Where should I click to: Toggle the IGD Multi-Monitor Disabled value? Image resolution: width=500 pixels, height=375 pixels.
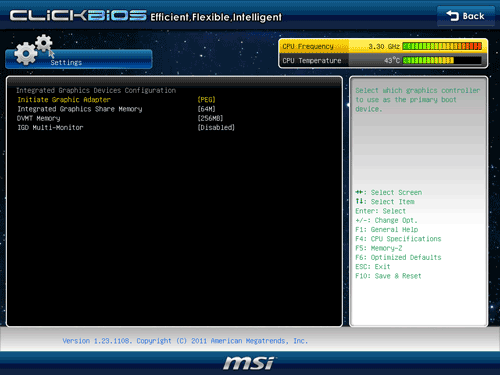click(216, 128)
